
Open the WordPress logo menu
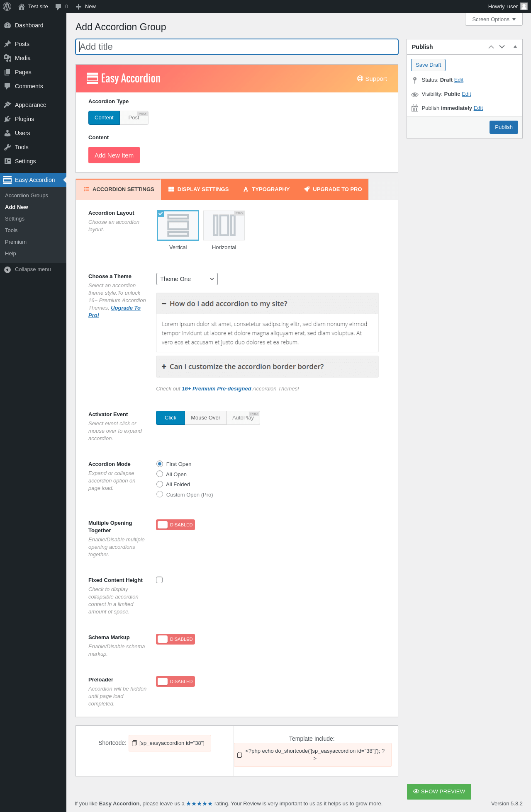7,7
